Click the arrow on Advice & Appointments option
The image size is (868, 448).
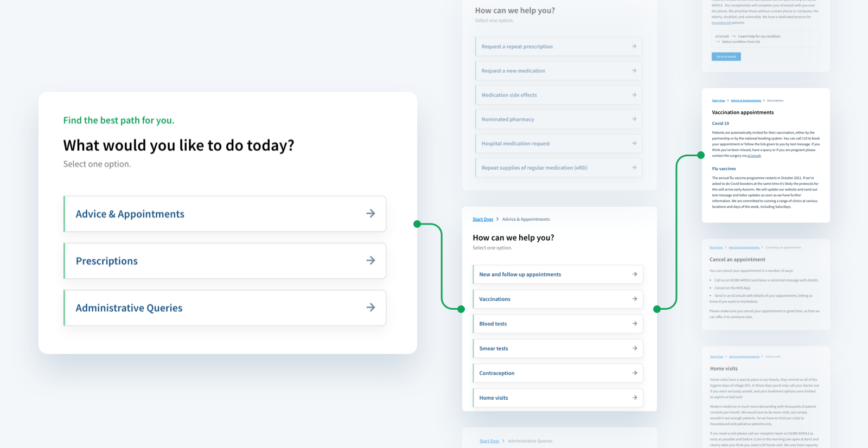[371, 214]
